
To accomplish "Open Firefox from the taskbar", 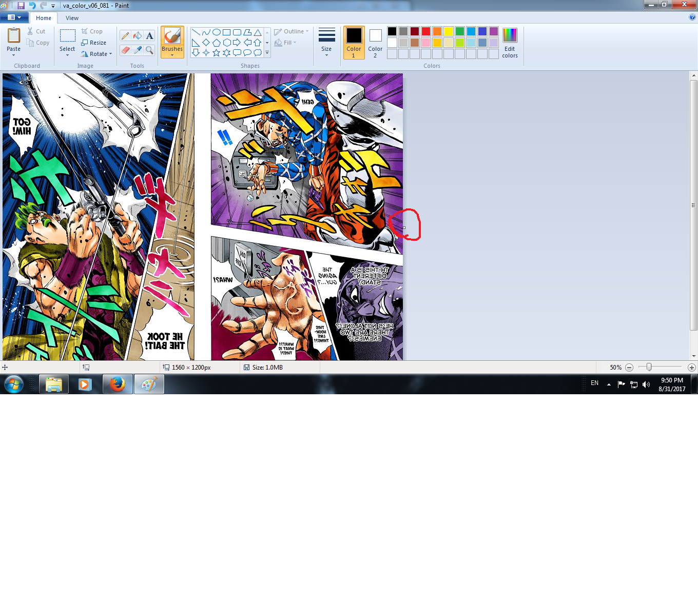I will [118, 384].
